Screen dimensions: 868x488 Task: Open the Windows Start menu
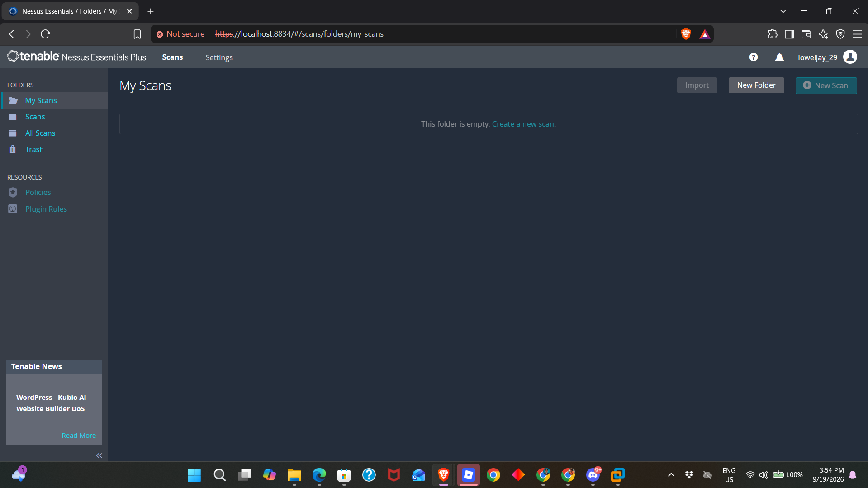[194, 475]
